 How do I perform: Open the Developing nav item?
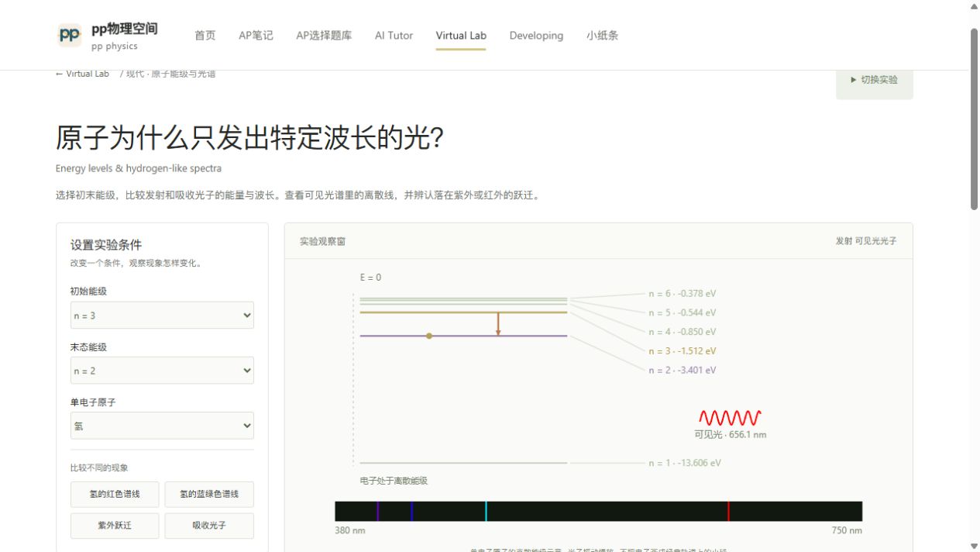point(536,36)
